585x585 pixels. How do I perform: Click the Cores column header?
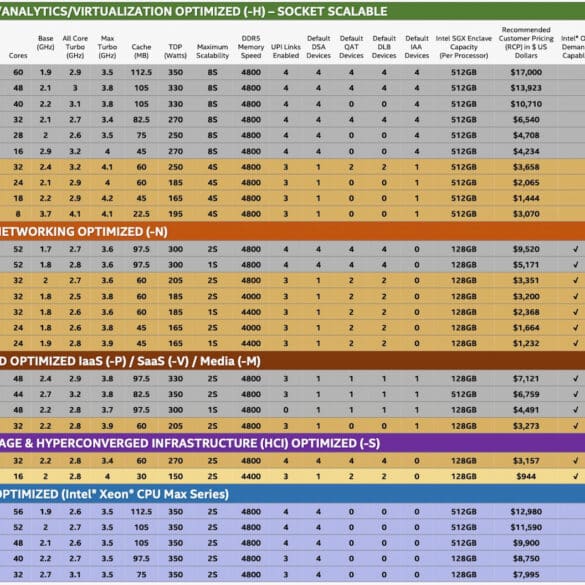18,56
